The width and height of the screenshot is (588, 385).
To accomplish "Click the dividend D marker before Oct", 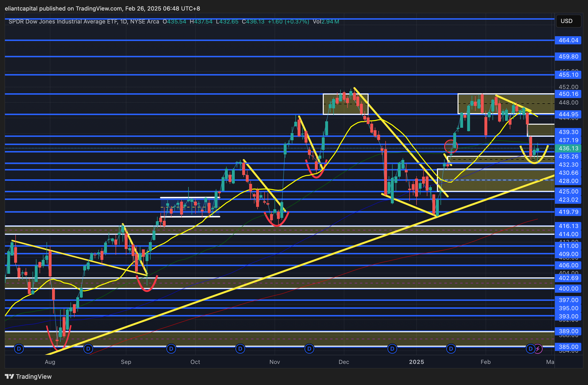I will pyautogui.click(x=171, y=349).
